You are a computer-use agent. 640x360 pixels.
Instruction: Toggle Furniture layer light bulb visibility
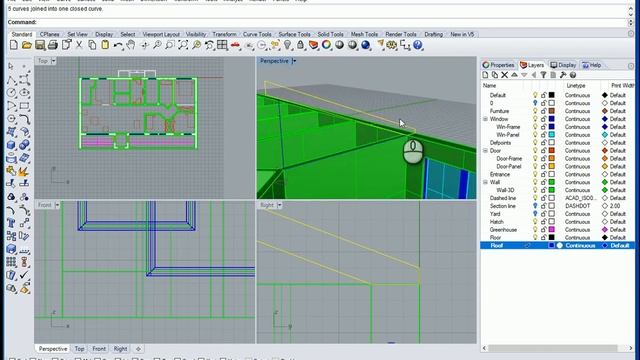[x=535, y=111]
